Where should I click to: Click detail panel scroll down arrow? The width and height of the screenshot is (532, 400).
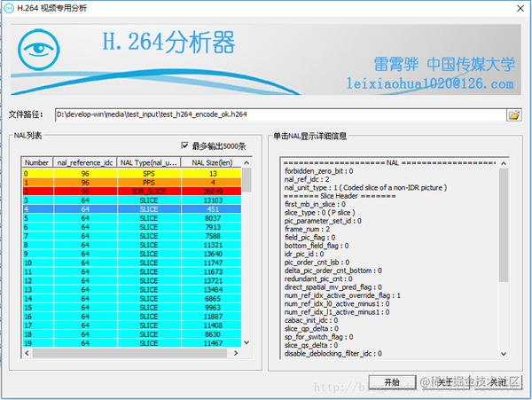coord(504,354)
